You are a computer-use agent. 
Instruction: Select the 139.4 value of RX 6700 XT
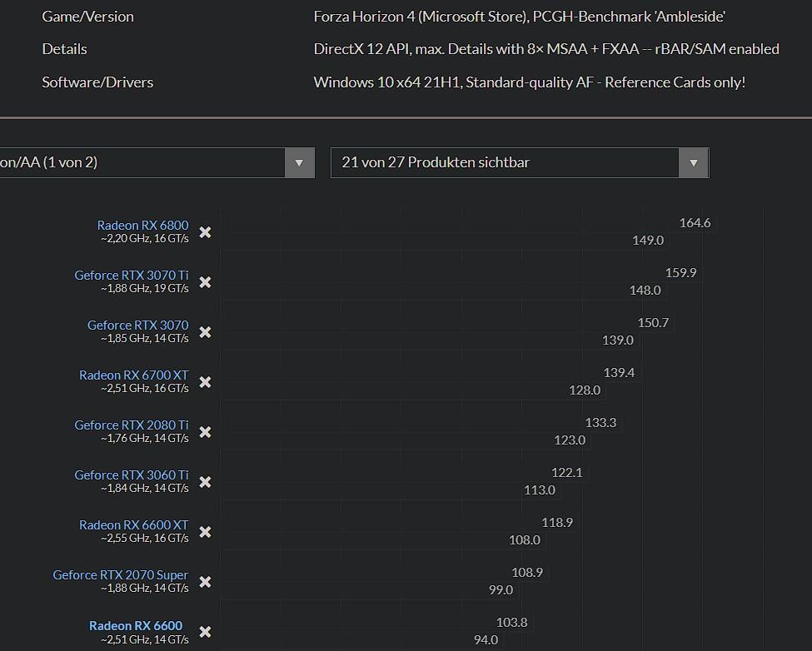click(619, 373)
